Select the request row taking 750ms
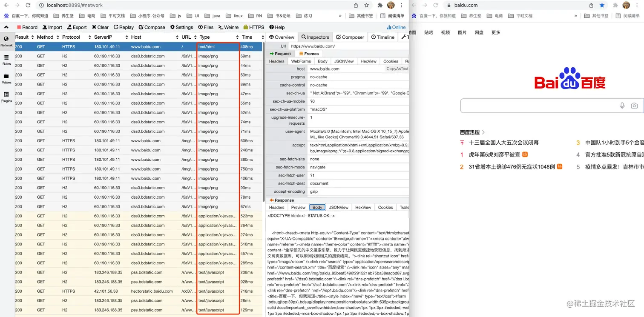644x317 pixels. click(x=138, y=169)
